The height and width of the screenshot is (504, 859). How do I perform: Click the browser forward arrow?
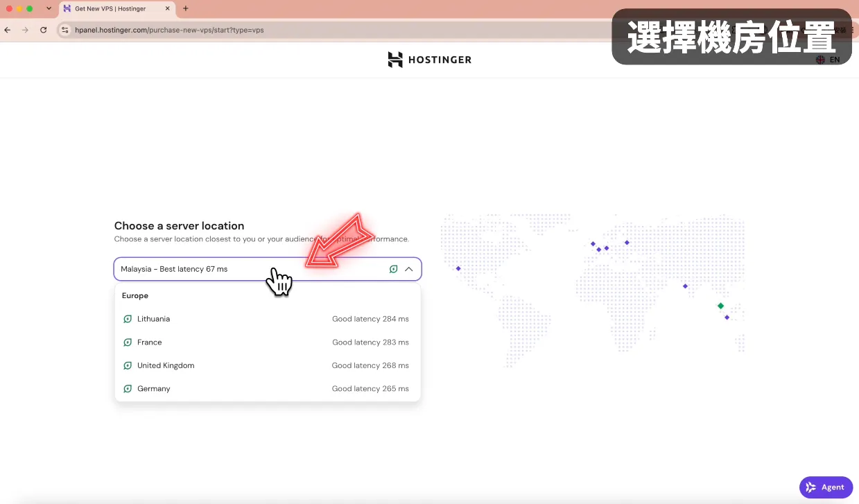(x=26, y=30)
